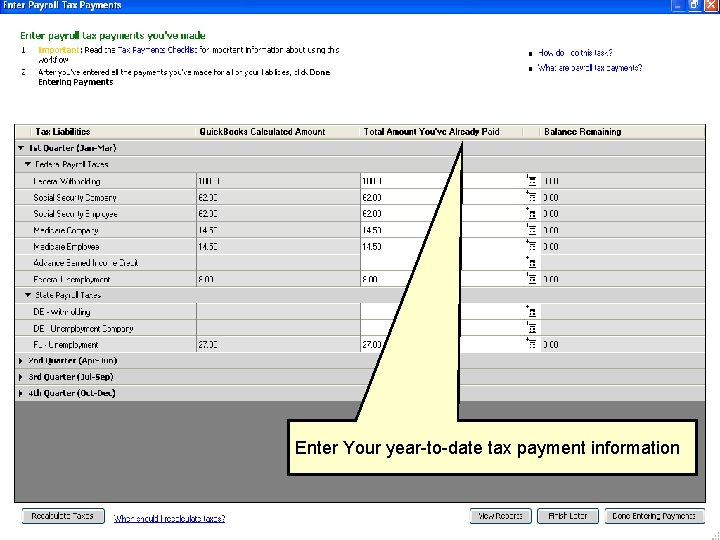Open payment details icon for Federal Withholding row

[x=531, y=181]
